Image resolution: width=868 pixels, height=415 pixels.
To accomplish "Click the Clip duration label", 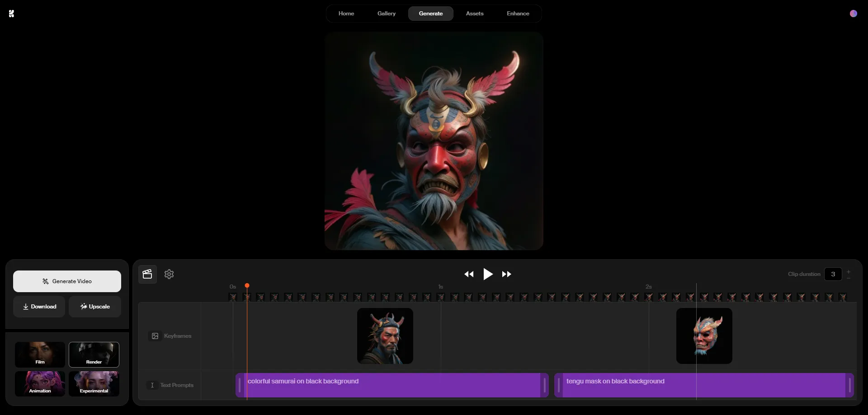I will tap(804, 274).
